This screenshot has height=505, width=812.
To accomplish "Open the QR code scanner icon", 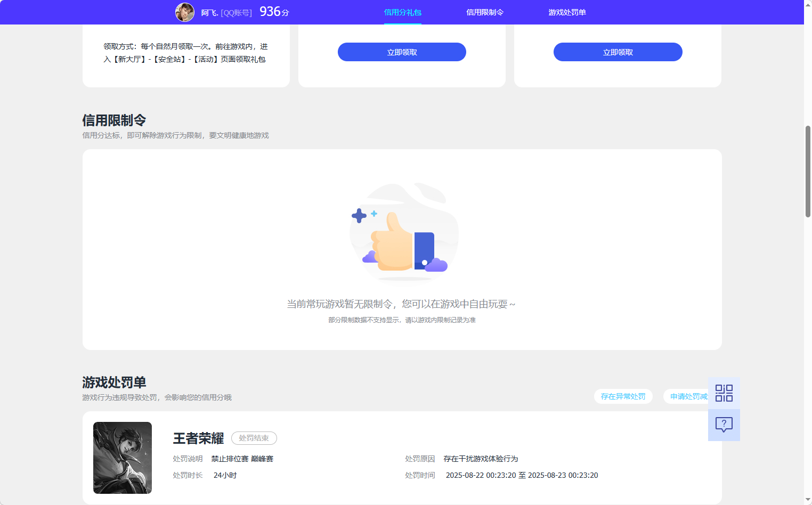I will tap(724, 393).
